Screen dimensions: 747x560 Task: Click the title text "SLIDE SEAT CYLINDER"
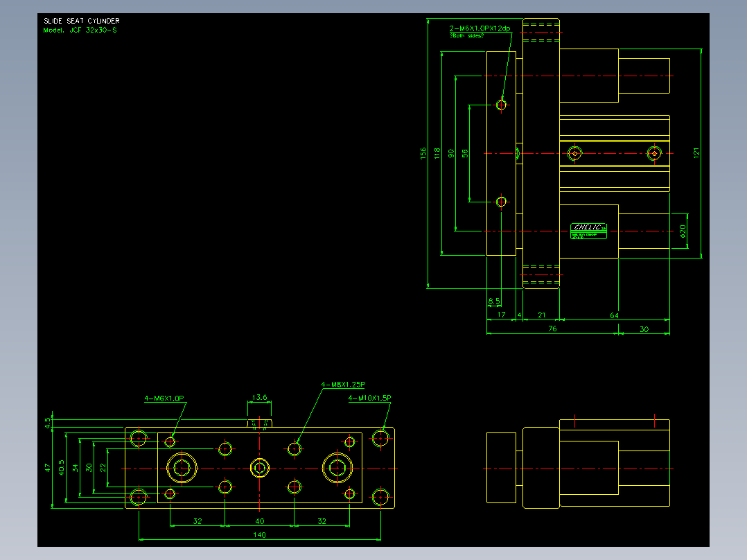coord(82,21)
